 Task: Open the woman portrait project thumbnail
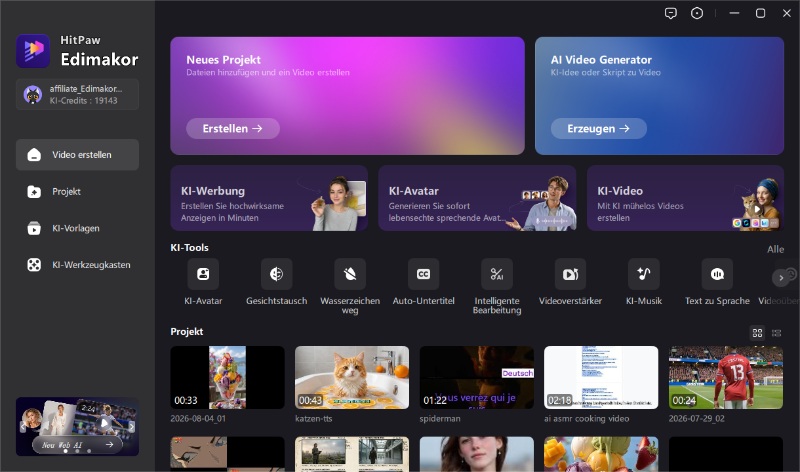pyautogui.click(x=477, y=454)
